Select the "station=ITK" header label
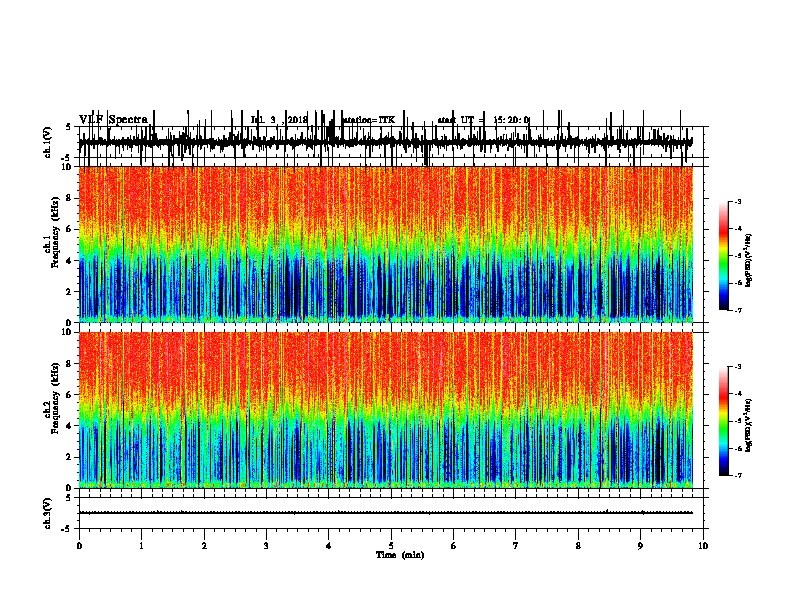 [x=368, y=120]
